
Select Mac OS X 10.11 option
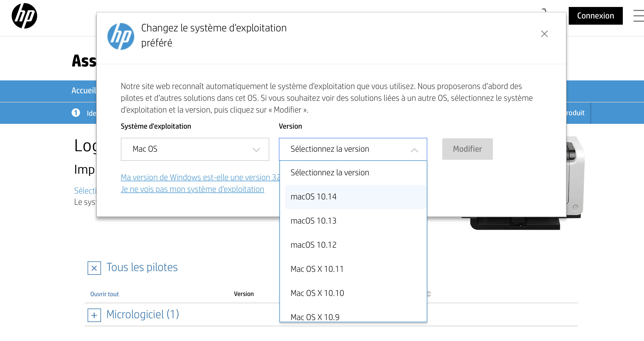[x=317, y=269]
